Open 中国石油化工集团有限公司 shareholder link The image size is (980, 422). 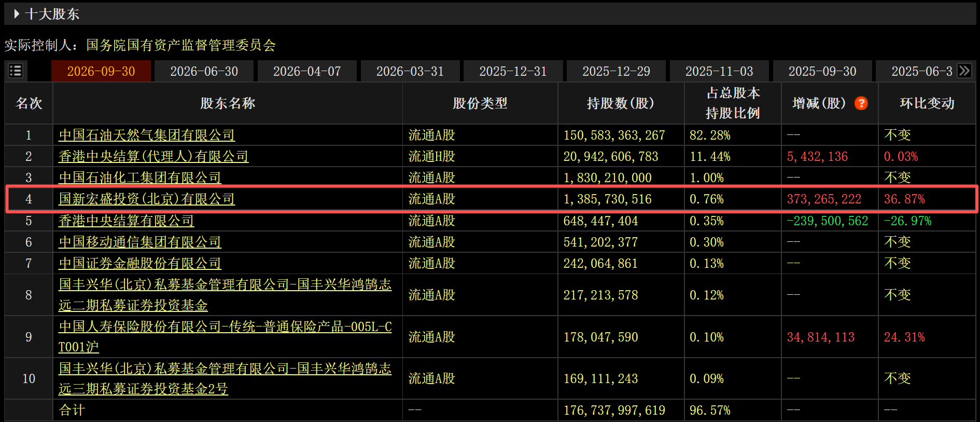click(140, 178)
